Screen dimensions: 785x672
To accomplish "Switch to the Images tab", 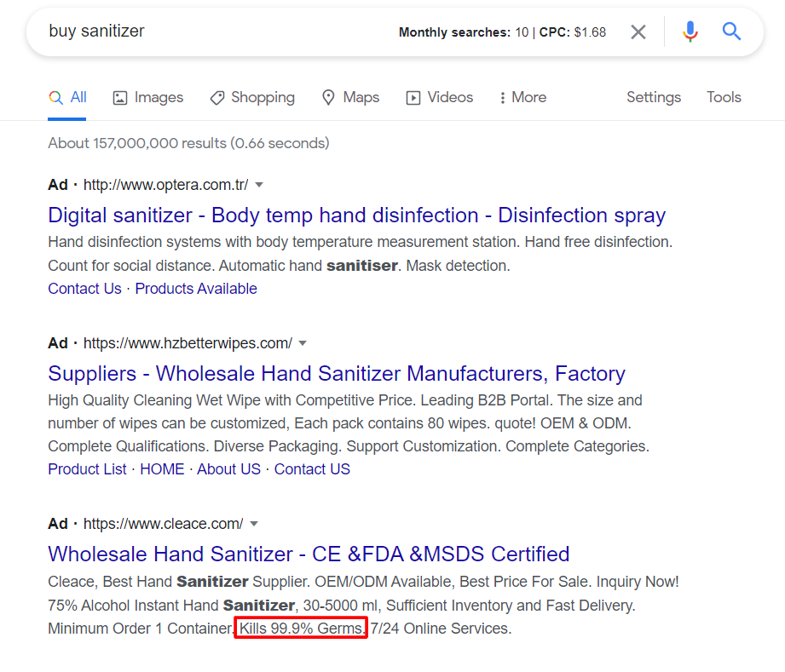I will pos(148,97).
